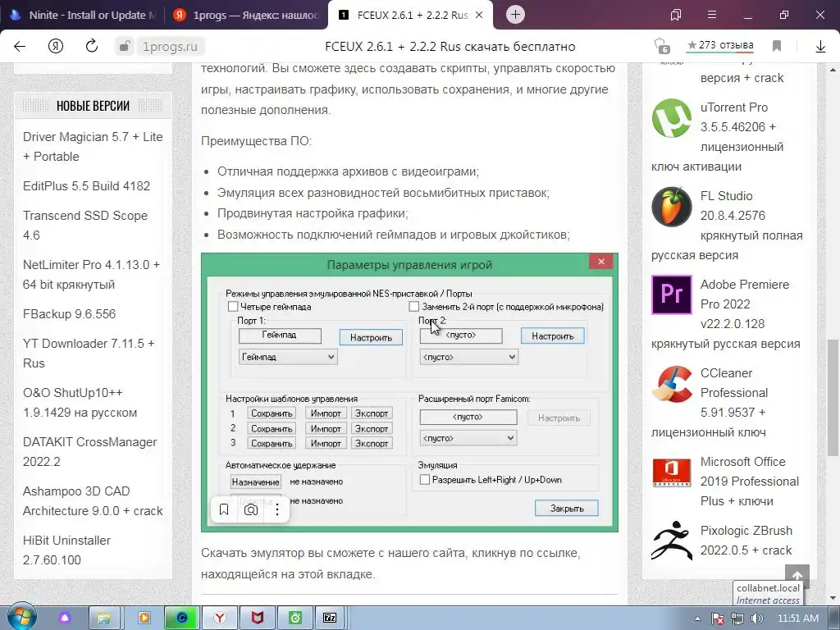Open Driver Magician 5.7 + Lite link
Screen dimensions: 840x630
pyautogui.click(x=93, y=146)
